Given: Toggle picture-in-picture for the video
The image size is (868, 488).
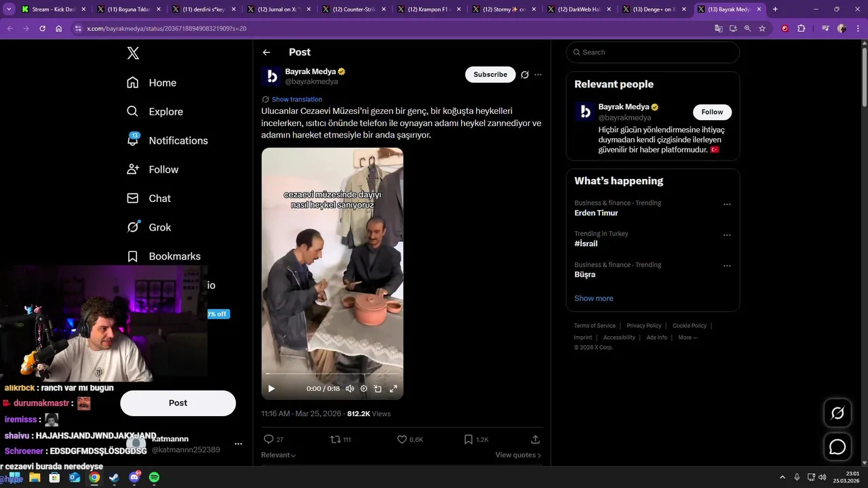Looking at the screenshot, I should (378, 389).
